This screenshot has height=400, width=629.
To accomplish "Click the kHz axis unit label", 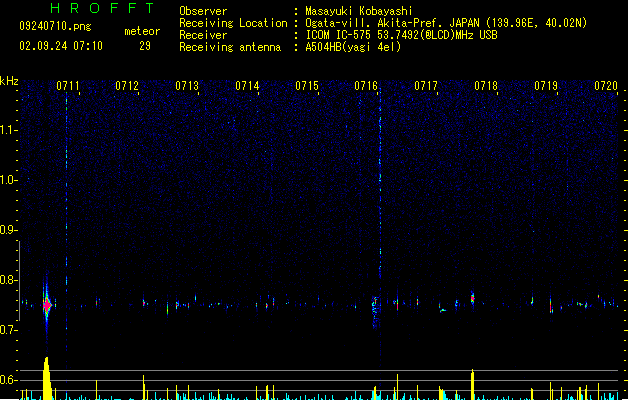I will pyautogui.click(x=9, y=81).
